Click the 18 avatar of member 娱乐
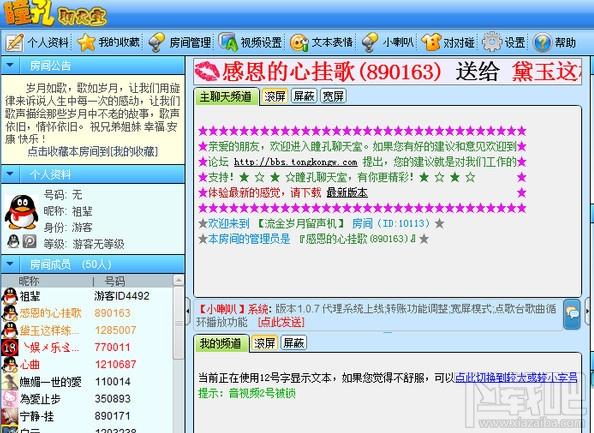 click(9, 347)
